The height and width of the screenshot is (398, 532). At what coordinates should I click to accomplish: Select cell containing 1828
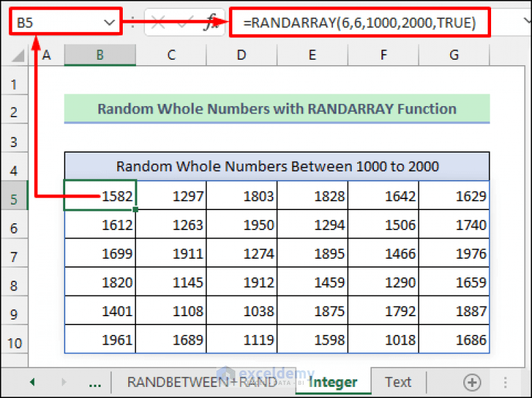tap(313, 196)
